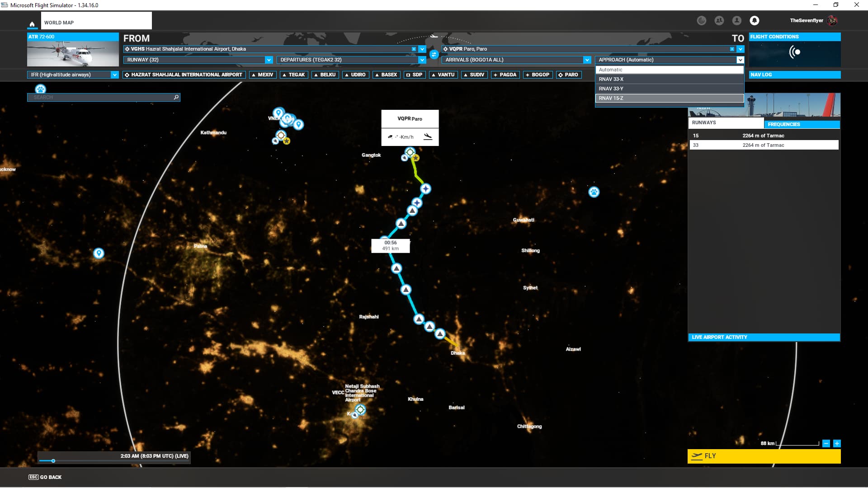
Task: Expand the IFR High-altitude airways dropdown
Action: pyautogui.click(x=114, y=75)
